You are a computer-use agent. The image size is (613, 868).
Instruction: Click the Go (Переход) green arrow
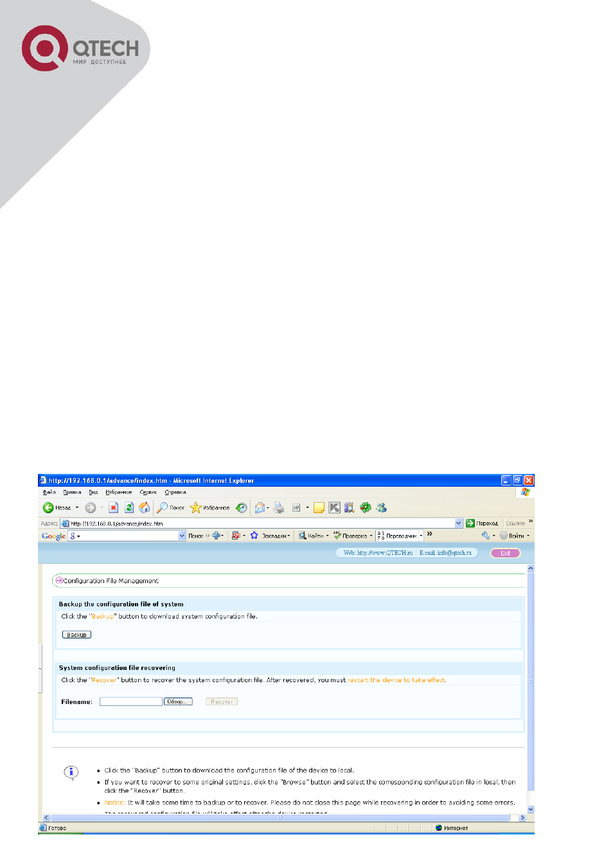(x=470, y=523)
